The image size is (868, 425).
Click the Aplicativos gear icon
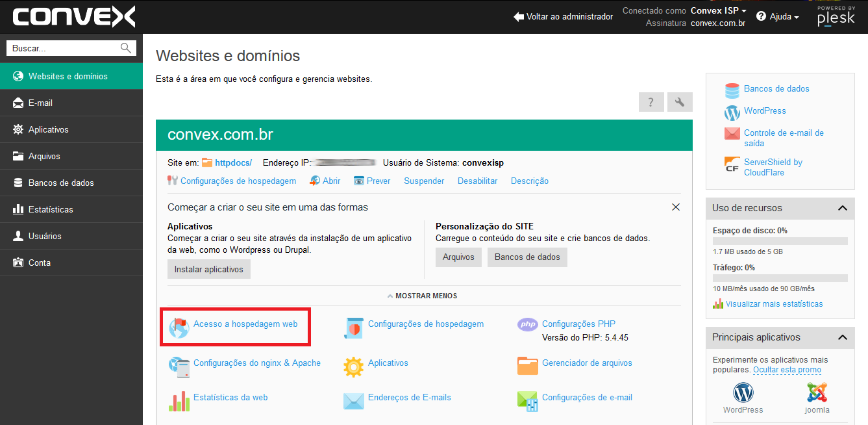tap(353, 367)
